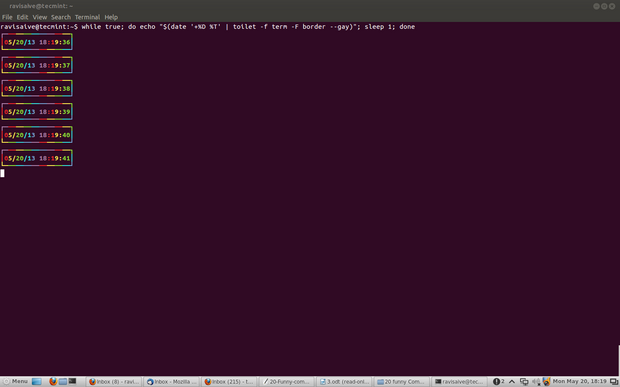Viewport: 620px width, 387px height.
Task: Minimize the terminal window
Action: [596, 6]
